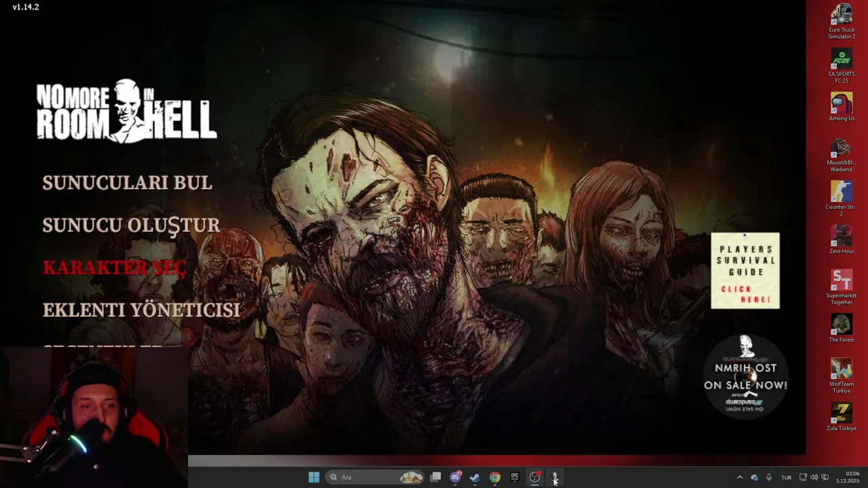The width and height of the screenshot is (868, 488).
Task: Launch The Forest desktop shortcut
Action: pyautogui.click(x=842, y=329)
